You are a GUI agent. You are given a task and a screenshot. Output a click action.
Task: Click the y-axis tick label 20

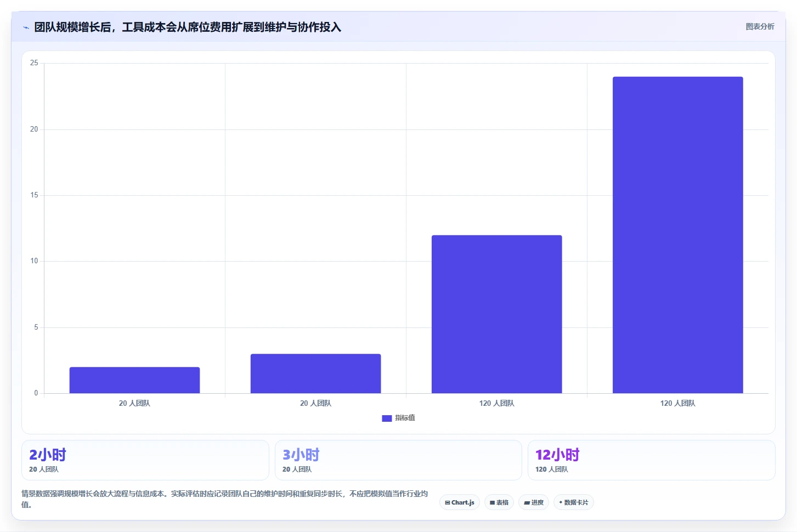[x=34, y=129]
